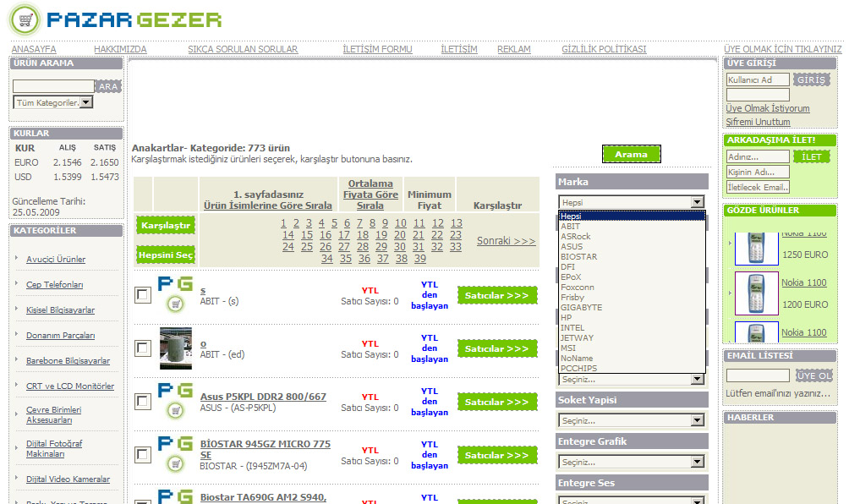
Task: Open Satıcılar for ABIT - (s)
Action: 497,296
